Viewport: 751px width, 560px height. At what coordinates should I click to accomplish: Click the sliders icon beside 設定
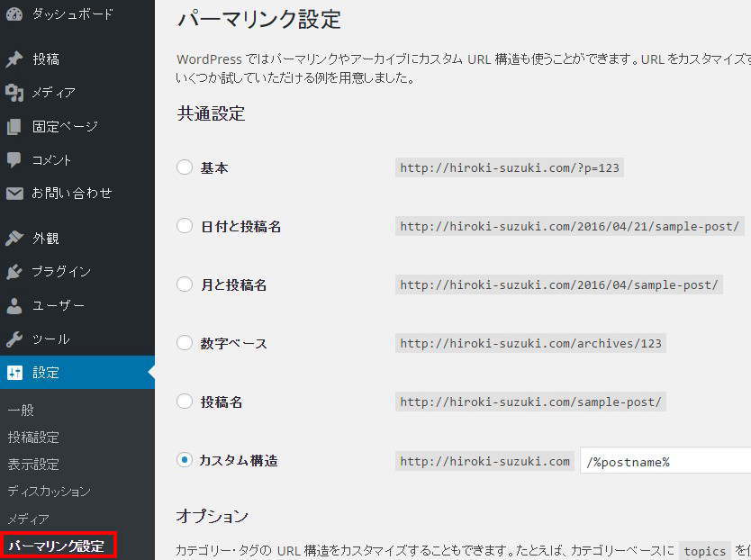14,373
